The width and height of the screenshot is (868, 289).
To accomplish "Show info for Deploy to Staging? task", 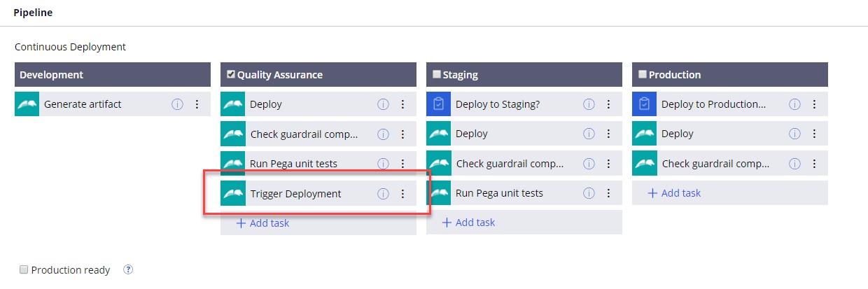I will coord(589,104).
